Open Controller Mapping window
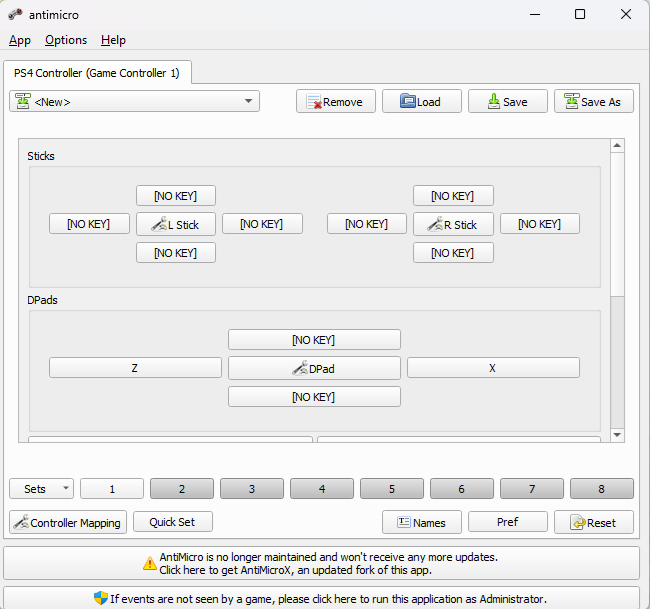 68,522
